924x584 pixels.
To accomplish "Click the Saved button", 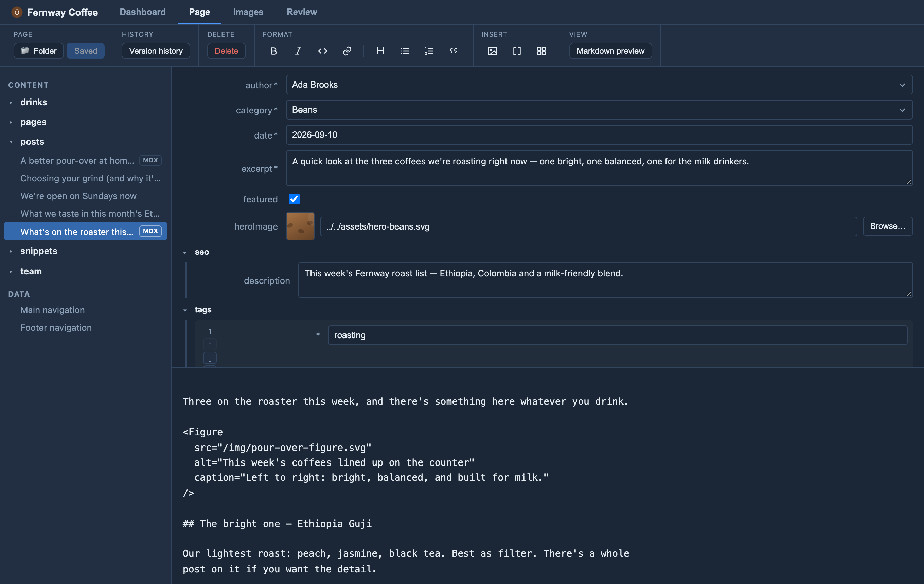I will pyautogui.click(x=86, y=51).
